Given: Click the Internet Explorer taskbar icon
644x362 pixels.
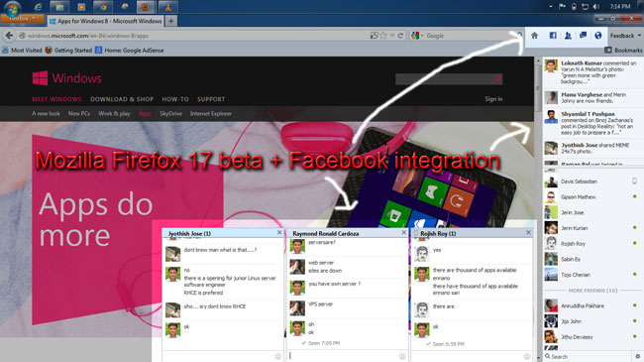Looking at the screenshot, I should (x=38, y=7).
